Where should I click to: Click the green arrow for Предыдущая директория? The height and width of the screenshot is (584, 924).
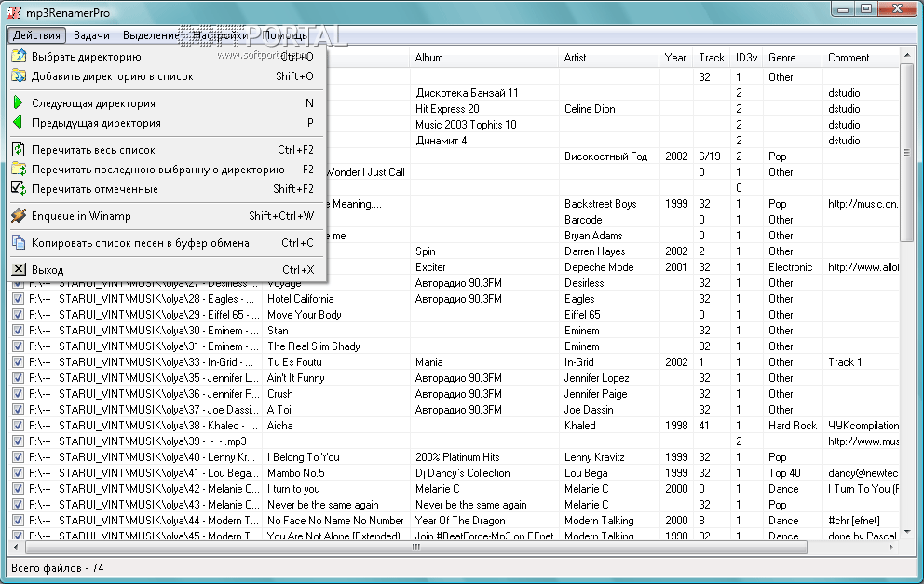pyautogui.click(x=18, y=123)
